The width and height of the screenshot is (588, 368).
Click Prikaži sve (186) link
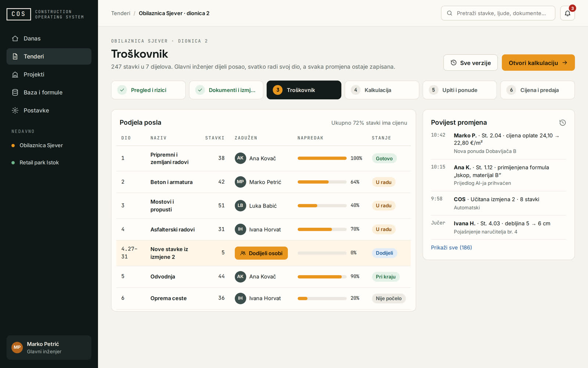coord(451,247)
